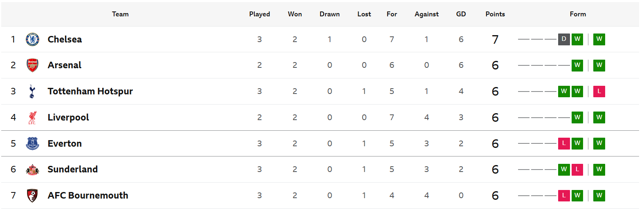The image size is (644, 210).
Task: Open the Liverpool team link
Action: pos(68,118)
